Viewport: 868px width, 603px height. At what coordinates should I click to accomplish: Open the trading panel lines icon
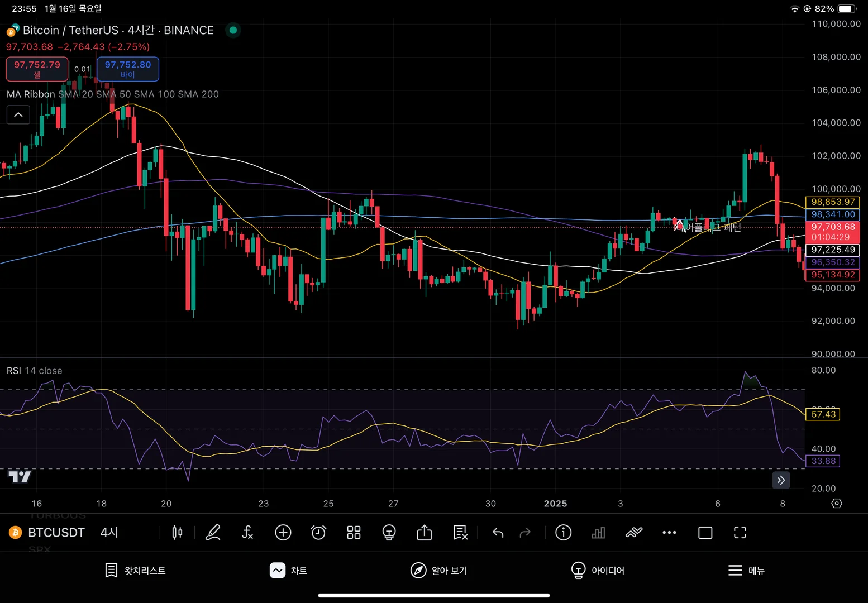(634, 533)
